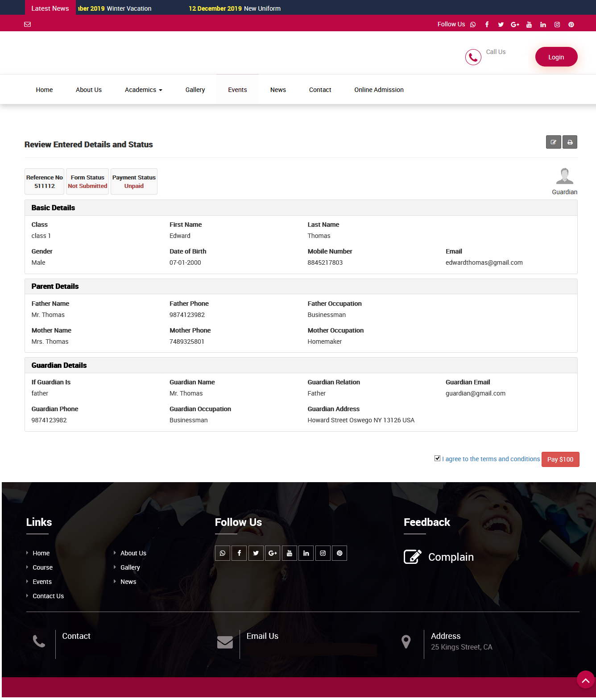Open the Online Admission menu item
This screenshot has height=700, width=596.
coord(379,90)
